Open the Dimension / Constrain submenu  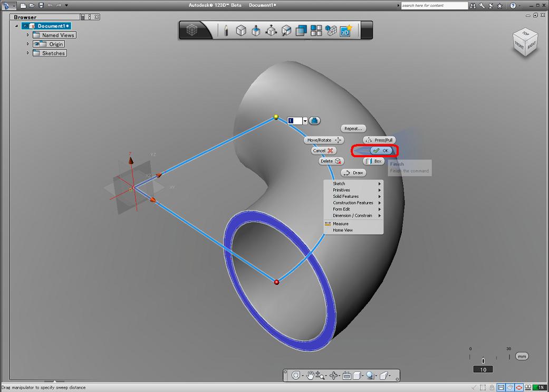point(353,215)
